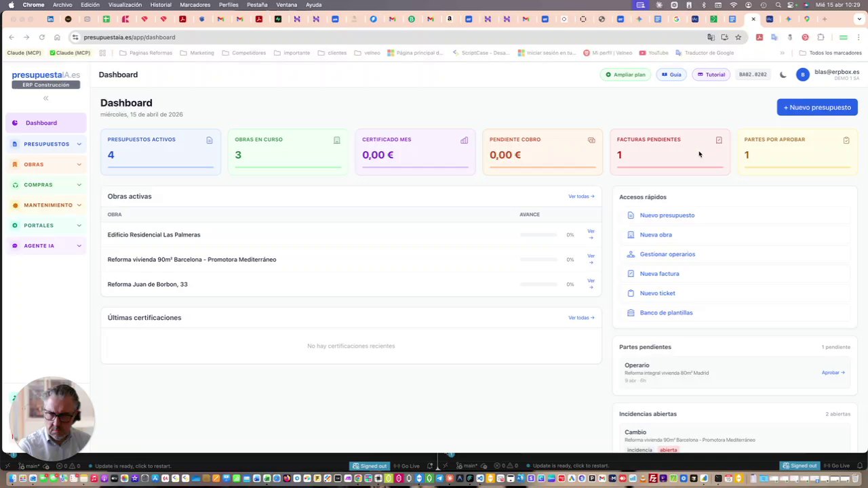Expand the Compras sidebar section
The width and height of the screenshot is (868, 488).
[47, 184]
